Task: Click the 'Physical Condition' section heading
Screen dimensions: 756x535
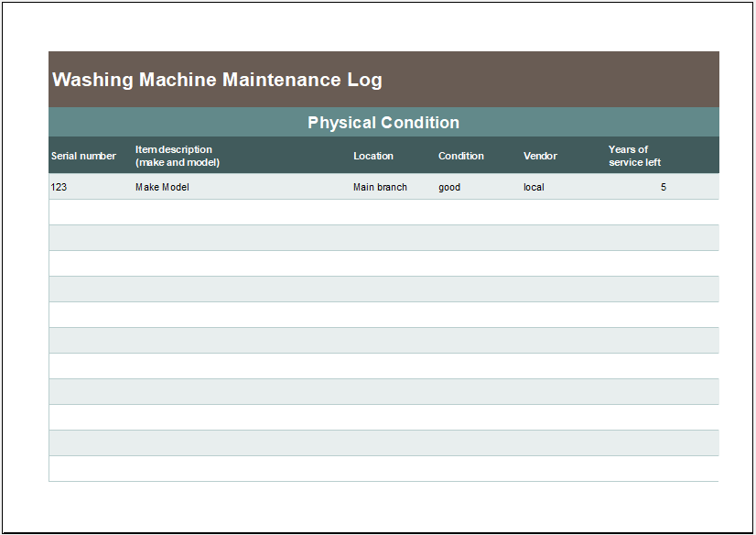Action: (x=383, y=123)
